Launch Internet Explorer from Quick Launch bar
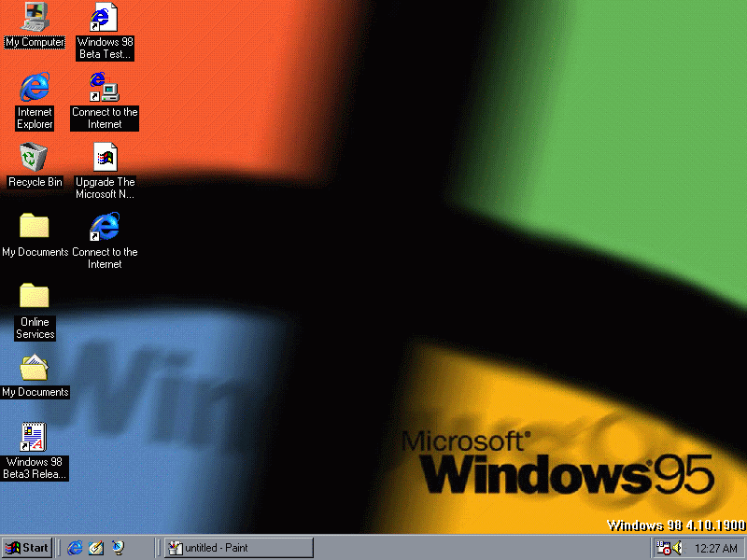 [75, 548]
